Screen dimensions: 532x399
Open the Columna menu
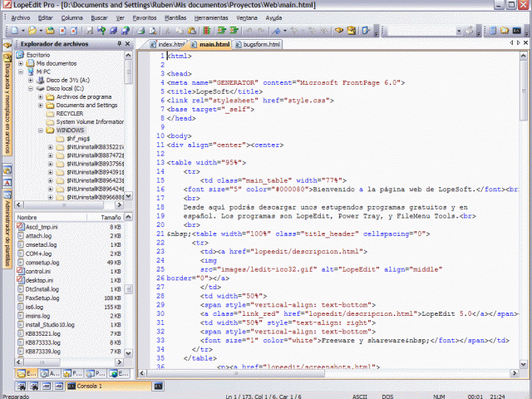coord(72,18)
